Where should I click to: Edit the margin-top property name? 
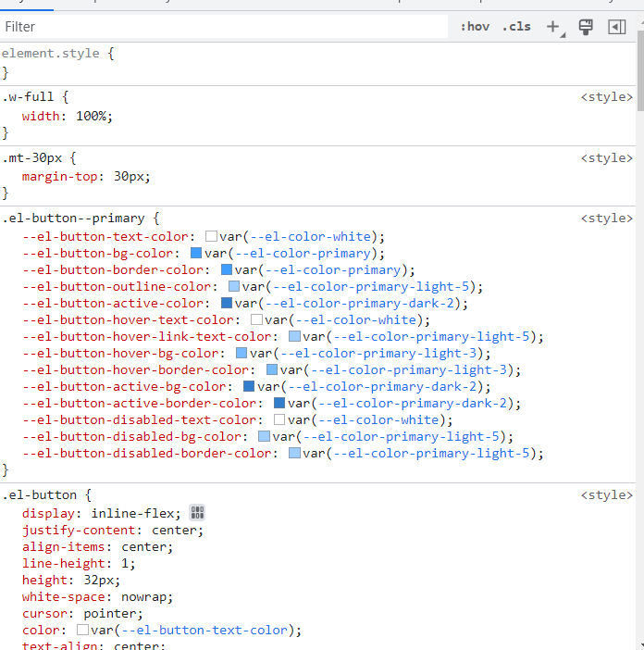tap(59, 177)
